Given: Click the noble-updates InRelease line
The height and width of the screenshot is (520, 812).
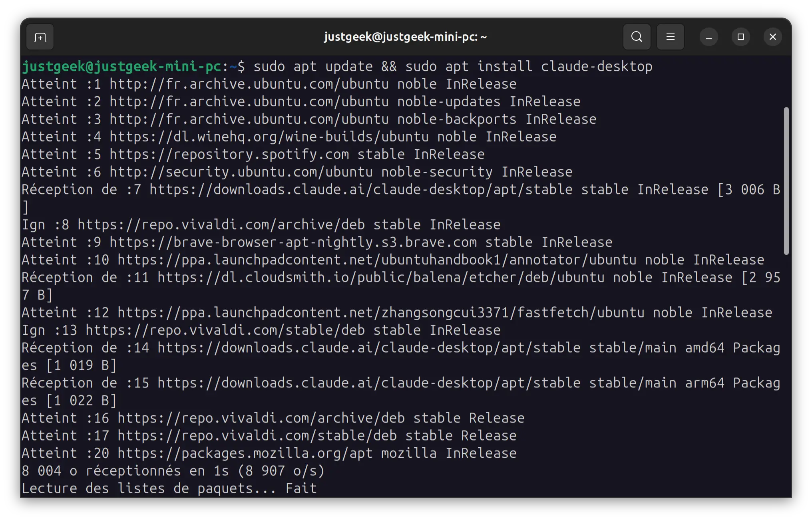Looking at the screenshot, I should pyautogui.click(x=301, y=101).
